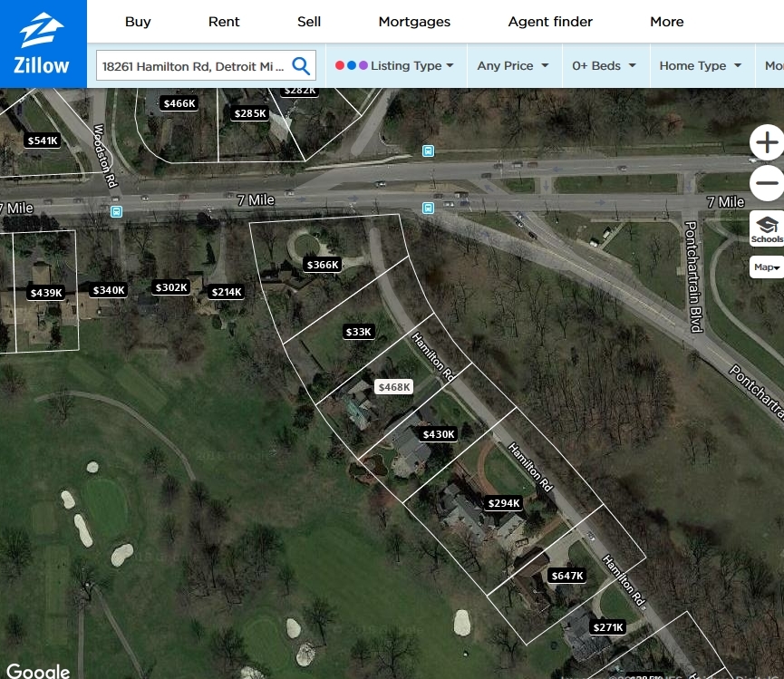Click the bus stop icon at 7 Mile and Hamilton Rd

pos(428,208)
